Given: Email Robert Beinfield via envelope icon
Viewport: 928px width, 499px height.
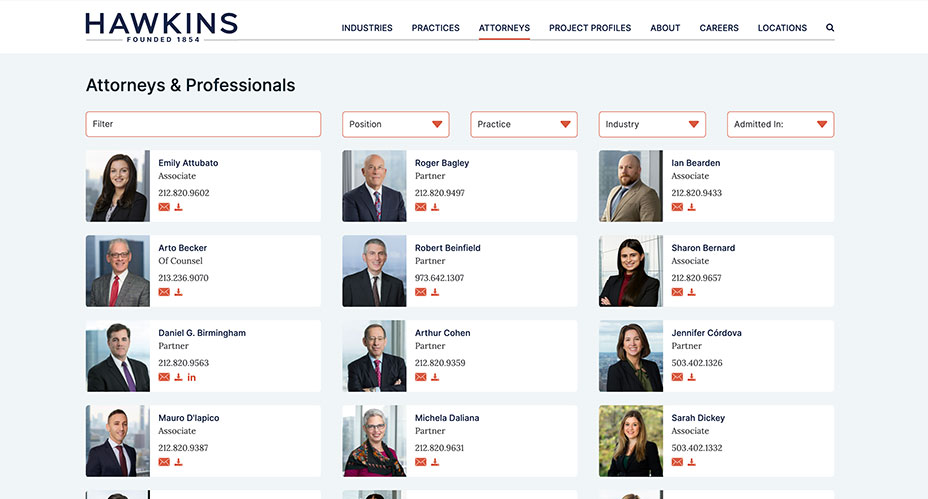Looking at the screenshot, I should point(420,292).
